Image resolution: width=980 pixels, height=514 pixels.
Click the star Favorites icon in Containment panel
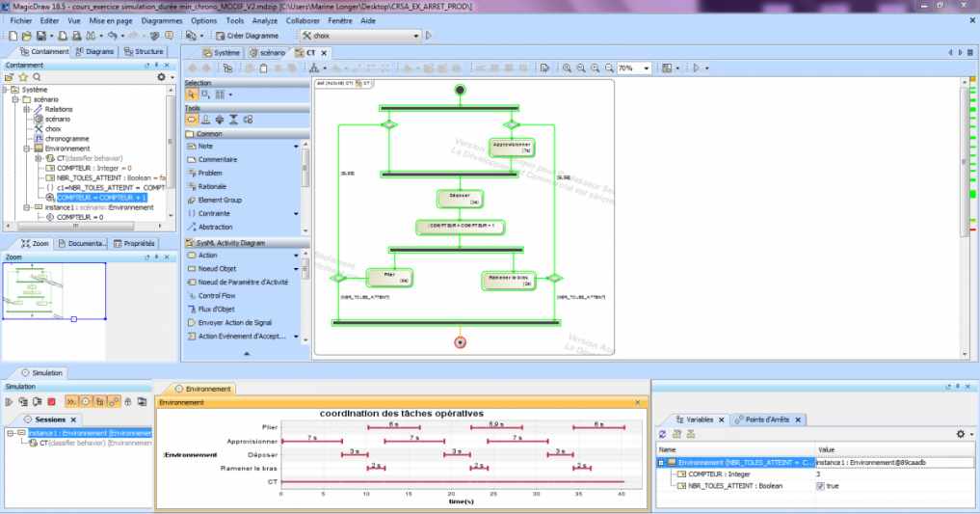pos(23,77)
